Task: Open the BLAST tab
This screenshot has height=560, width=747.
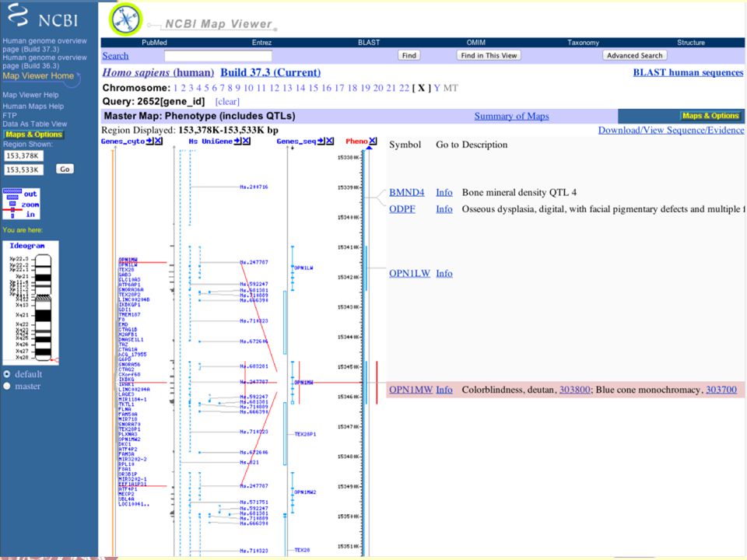Action: click(x=369, y=42)
